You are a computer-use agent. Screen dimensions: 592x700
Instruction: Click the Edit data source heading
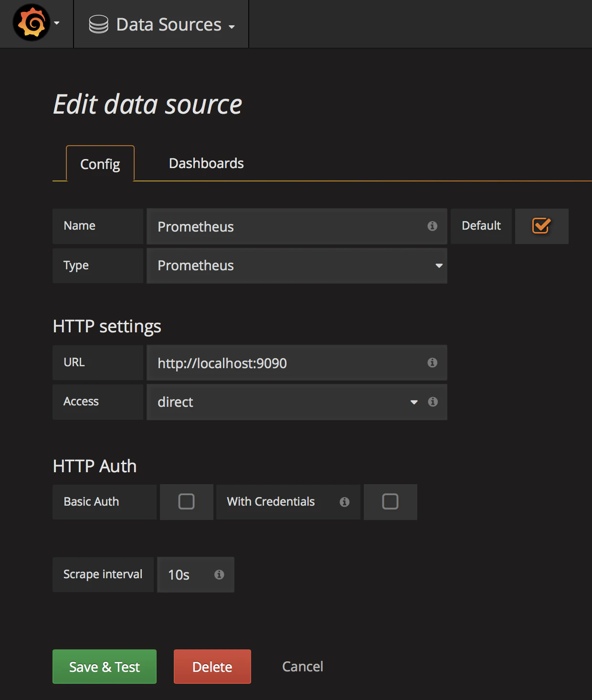(148, 104)
